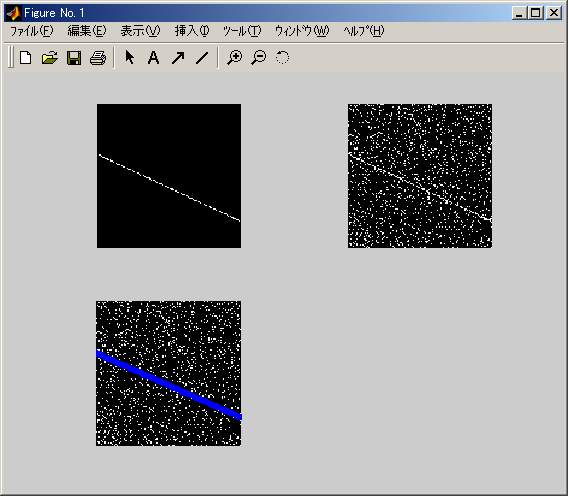Open the ヘルプ(H) menu

click(x=364, y=31)
